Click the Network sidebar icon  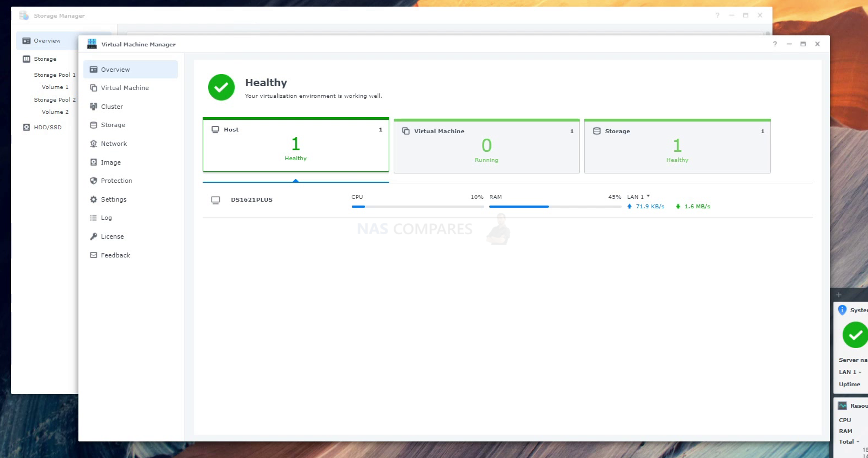(93, 144)
